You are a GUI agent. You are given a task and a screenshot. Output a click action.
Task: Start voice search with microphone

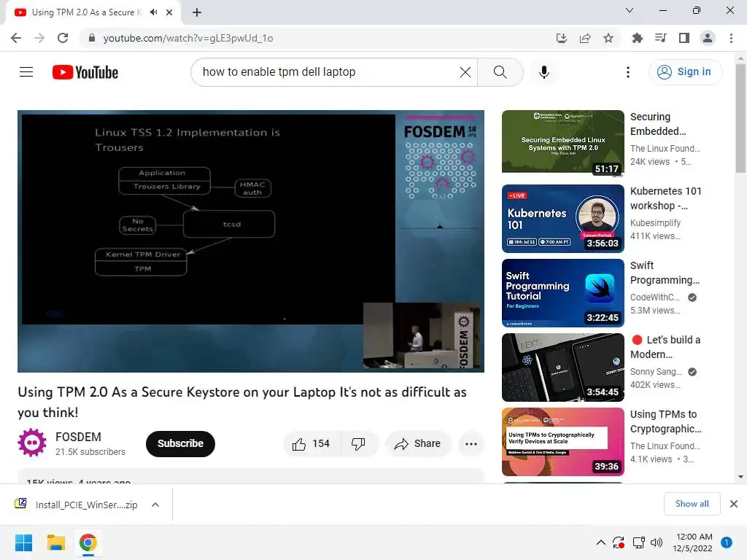pyautogui.click(x=544, y=72)
